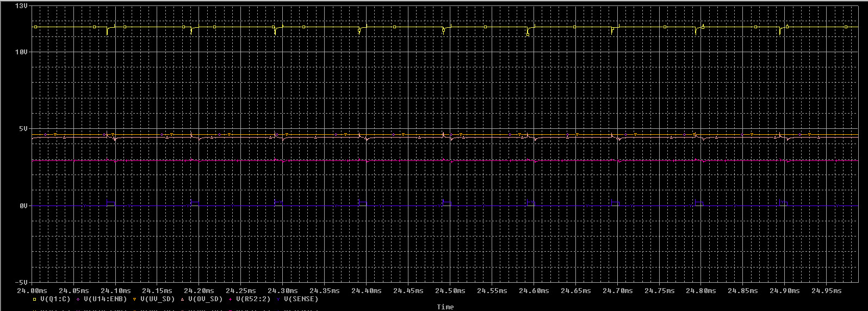Click the pink triangle marker for V(OV_SD)
Image resolution: width=868 pixels, height=311 pixels.
(183, 299)
